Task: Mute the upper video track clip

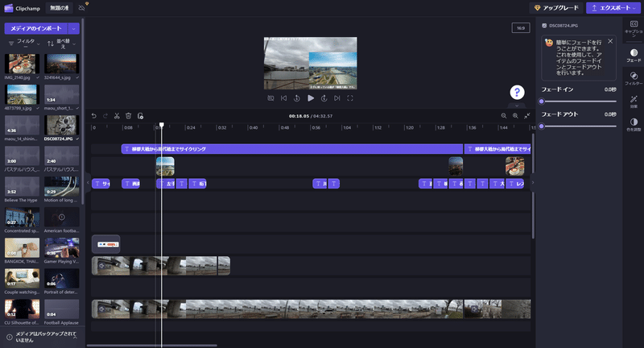Action: [101, 266]
